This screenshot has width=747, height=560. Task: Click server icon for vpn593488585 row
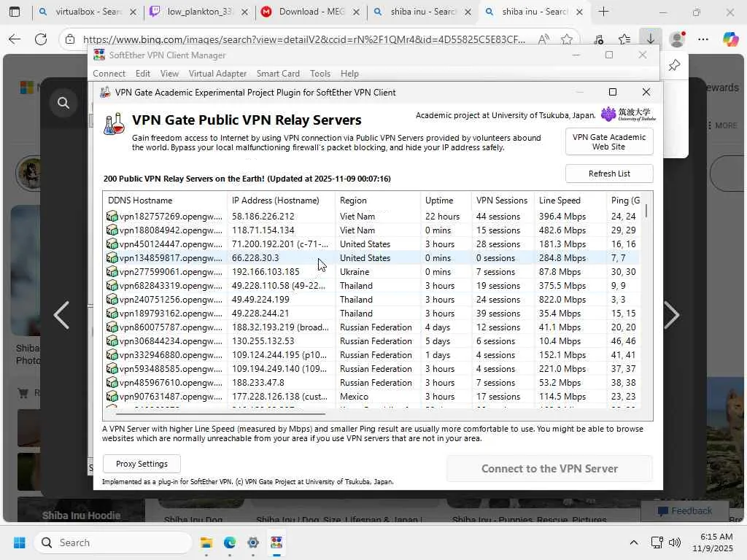112,368
